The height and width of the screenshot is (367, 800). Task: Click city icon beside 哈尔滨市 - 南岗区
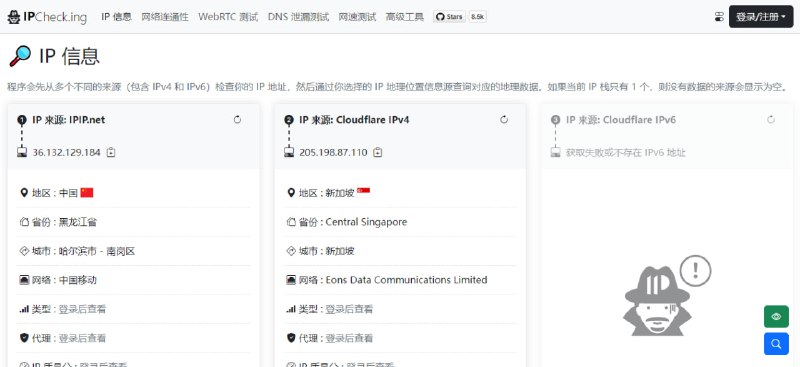24,251
